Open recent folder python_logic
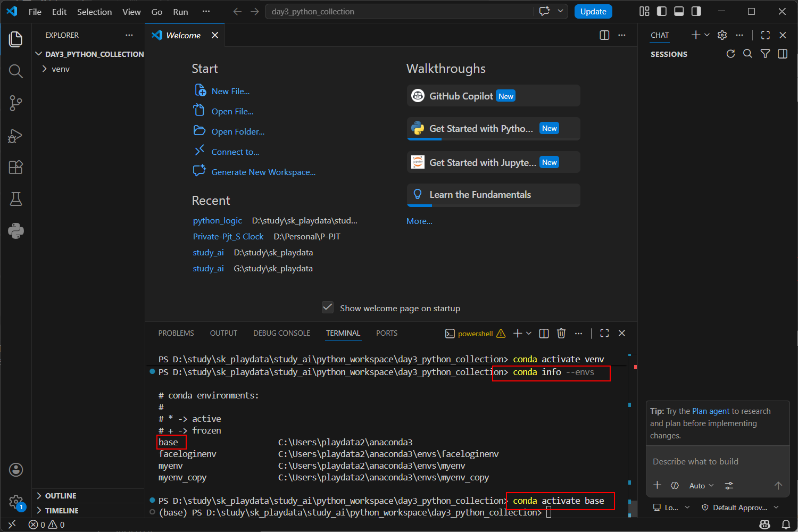Screen dimensions: 798x532 (217, 221)
